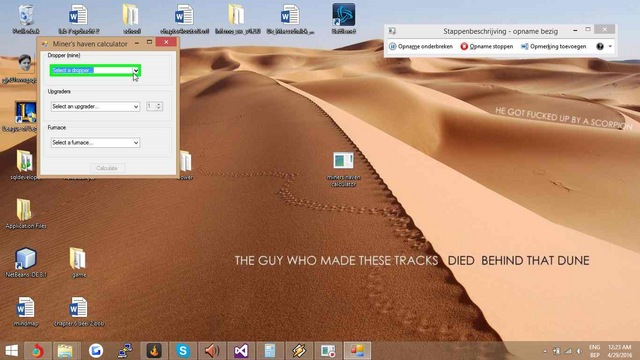This screenshot has height=360, width=640.
Task: Open the Windows Start button
Action: pyautogui.click(x=11, y=351)
